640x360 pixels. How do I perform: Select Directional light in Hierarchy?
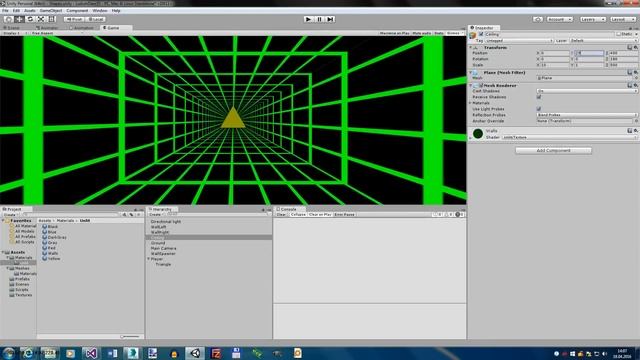point(165,222)
